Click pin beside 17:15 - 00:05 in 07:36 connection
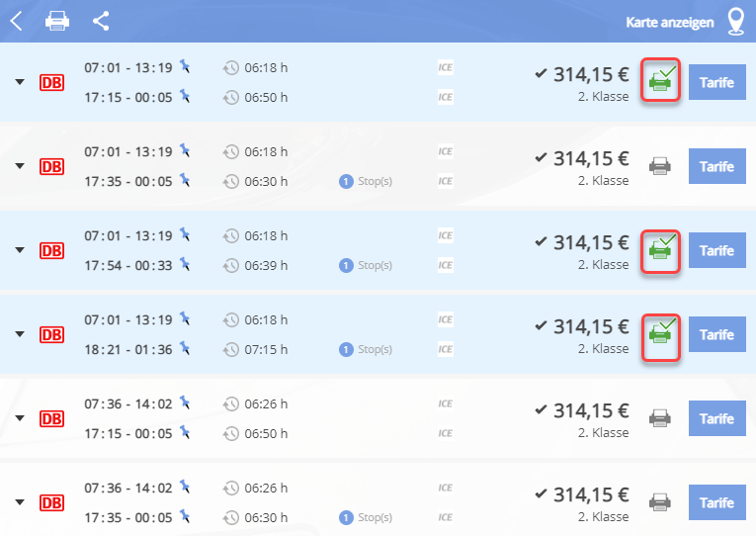 (x=185, y=432)
